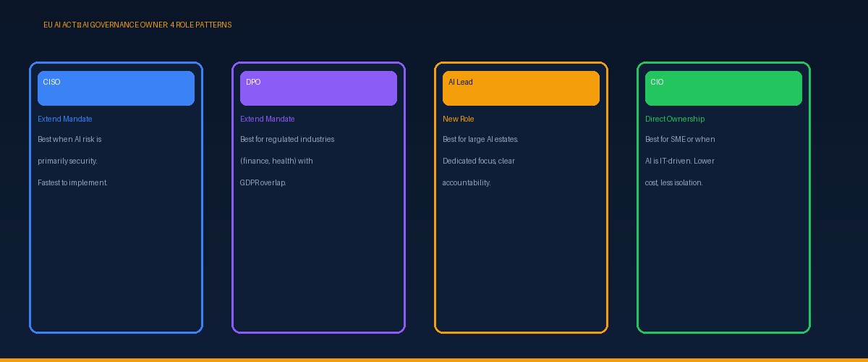Click the line 'Dedicated focus, clear'
This screenshot has width=868, height=362.
479,161
